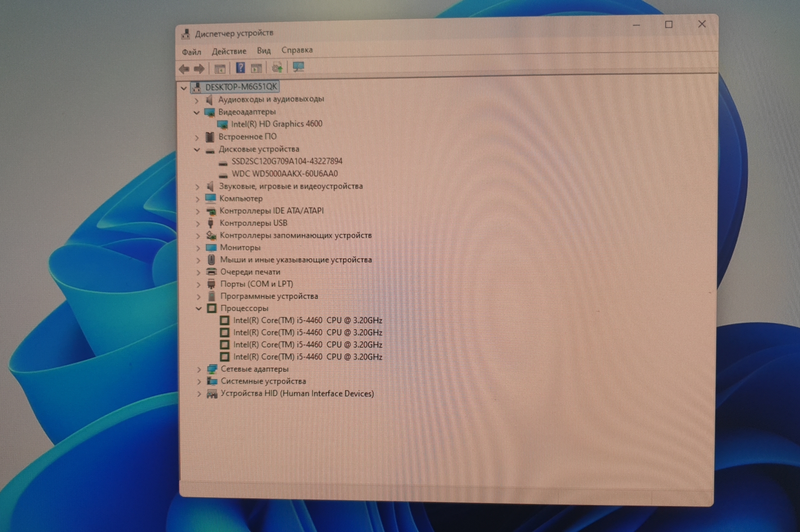The height and width of the screenshot is (532, 800).
Task: Open the Файл menu
Action: 192,52
